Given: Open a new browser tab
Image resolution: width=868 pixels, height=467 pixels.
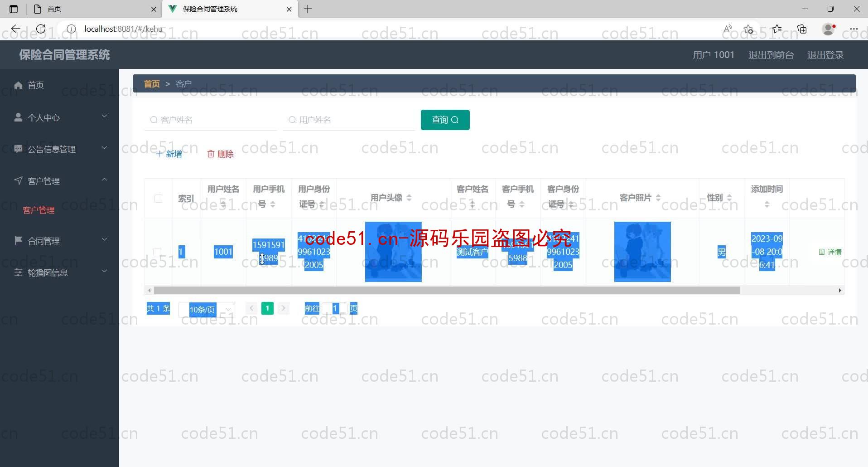Looking at the screenshot, I should [308, 9].
